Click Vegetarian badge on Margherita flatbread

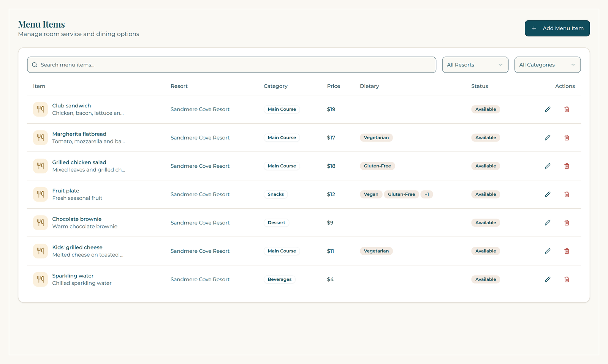click(x=376, y=138)
